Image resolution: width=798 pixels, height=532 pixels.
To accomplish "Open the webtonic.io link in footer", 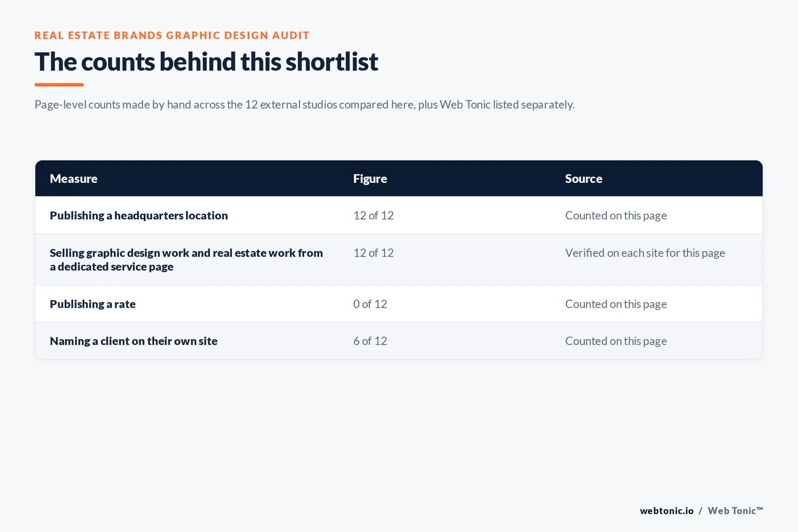I will pos(667,511).
